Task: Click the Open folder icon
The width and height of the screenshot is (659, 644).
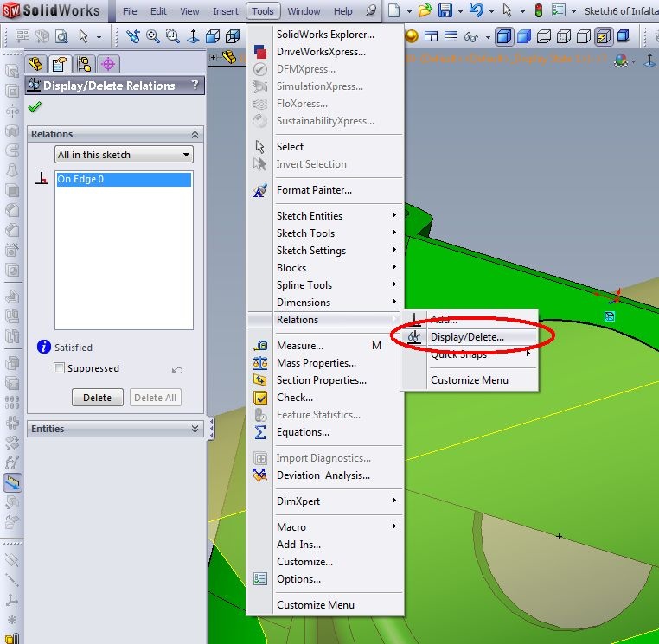Action: coord(425,10)
